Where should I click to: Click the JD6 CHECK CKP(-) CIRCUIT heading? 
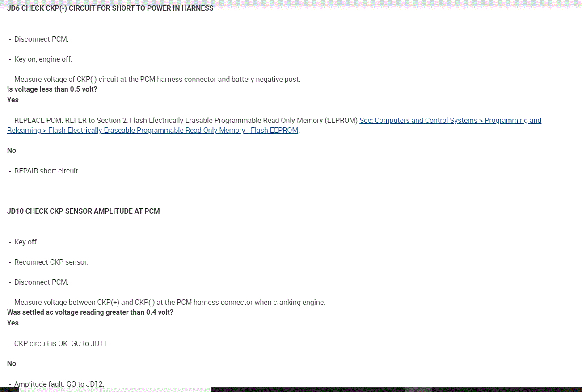click(110, 8)
